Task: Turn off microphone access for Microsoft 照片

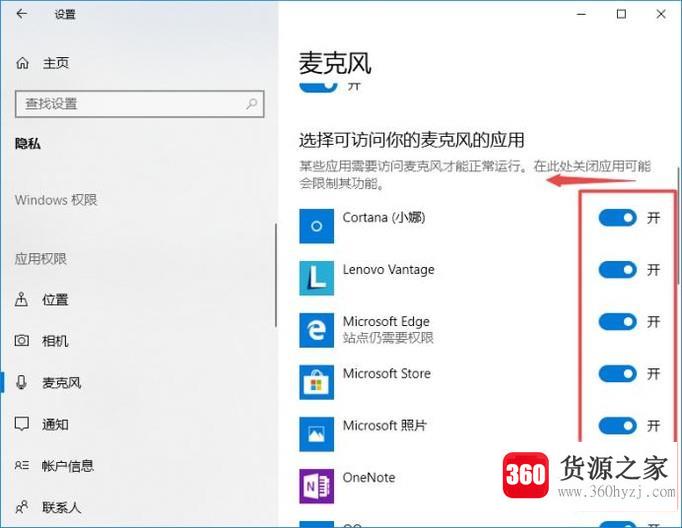Action: 618,426
